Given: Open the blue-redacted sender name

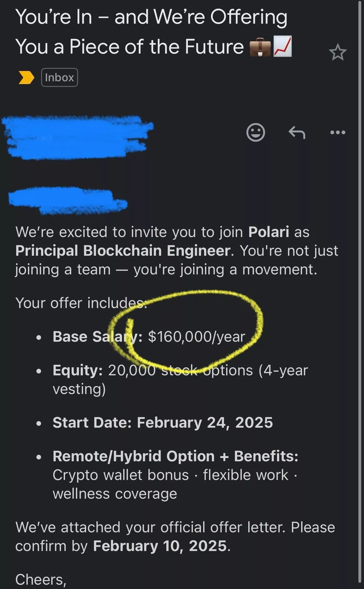Looking at the screenshot, I should click(x=77, y=137).
